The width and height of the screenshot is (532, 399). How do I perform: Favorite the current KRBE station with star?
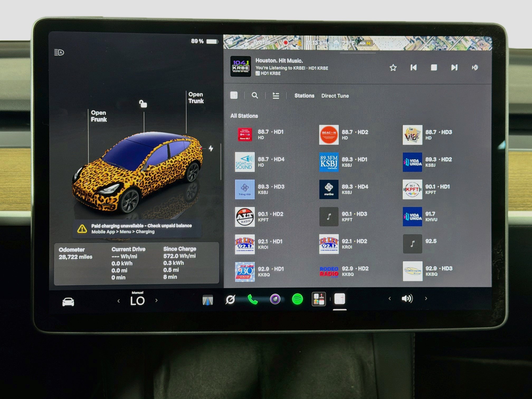coord(393,68)
